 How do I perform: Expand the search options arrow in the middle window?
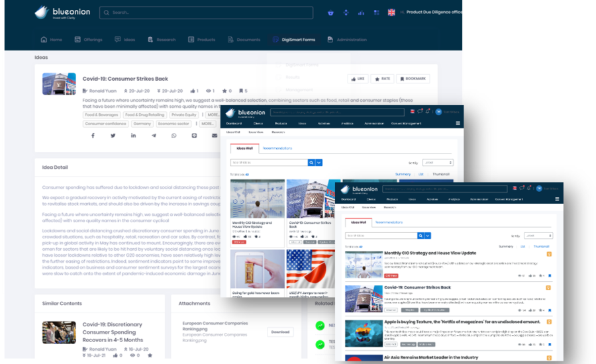(319, 163)
